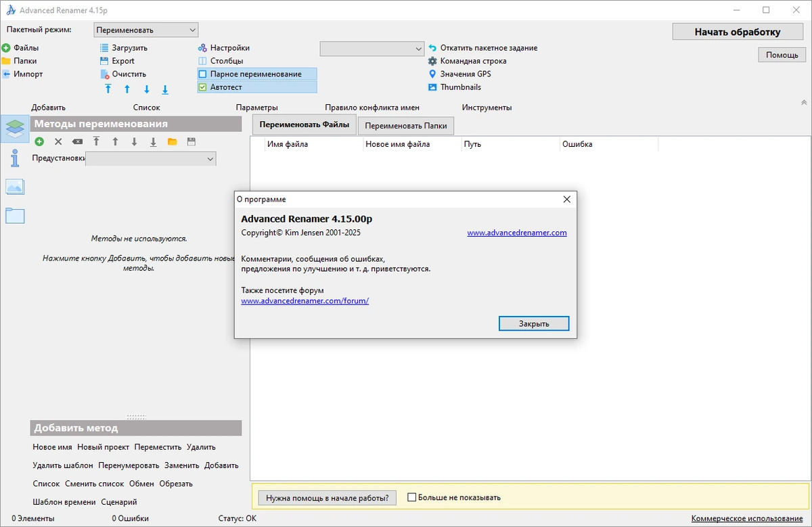Open the Импорт option
Viewport: 812px width, 527px height.
(x=22, y=74)
